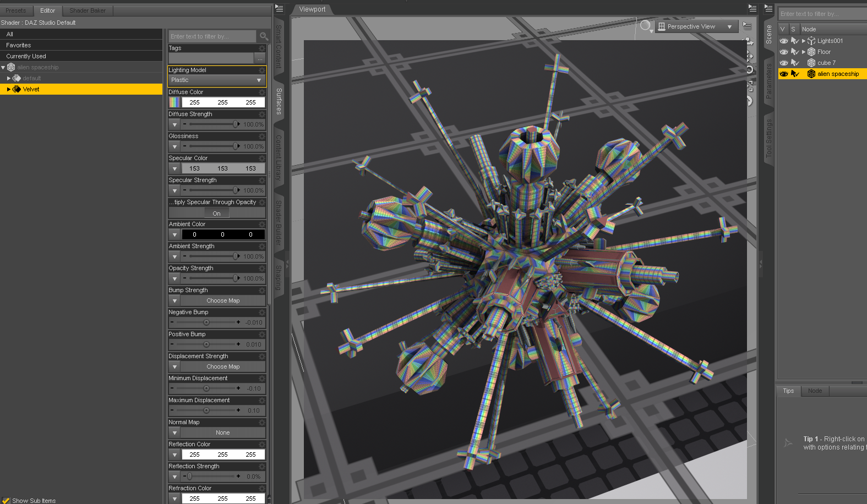
Task: Click the Scene filter text field
Action: point(822,14)
